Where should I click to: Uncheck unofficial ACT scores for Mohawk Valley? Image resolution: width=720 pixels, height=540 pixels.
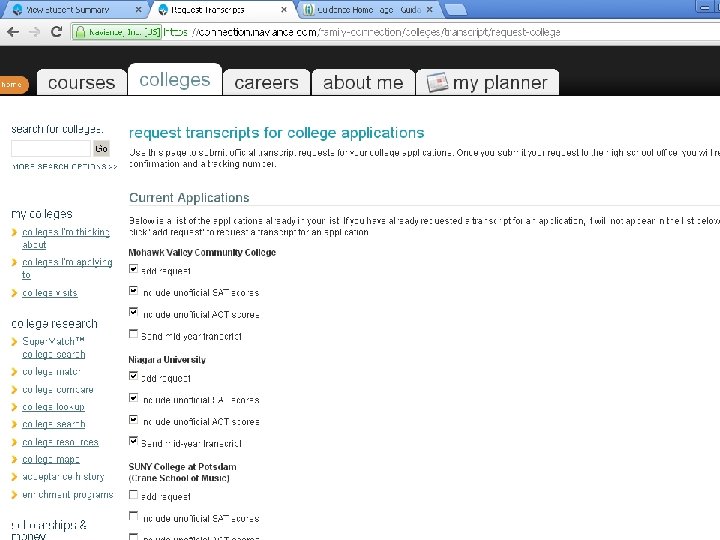(x=133, y=312)
